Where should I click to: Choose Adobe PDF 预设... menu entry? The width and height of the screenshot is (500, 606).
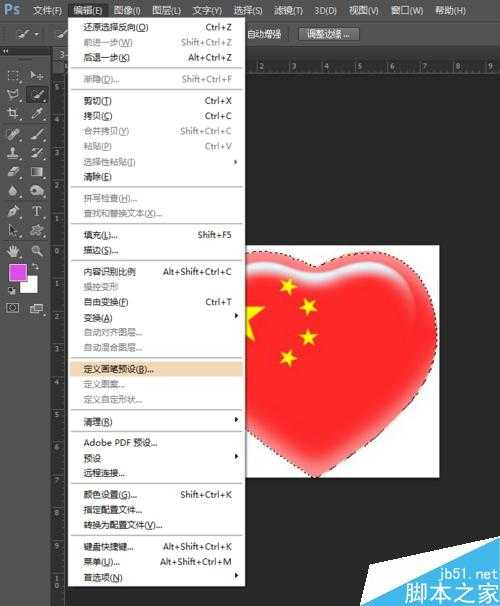pos(156,443)
